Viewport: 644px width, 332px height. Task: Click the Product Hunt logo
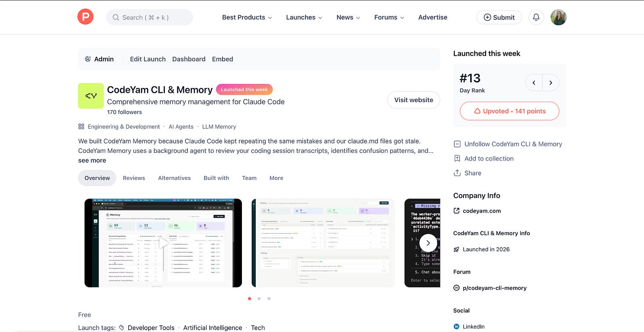[85, 17]
